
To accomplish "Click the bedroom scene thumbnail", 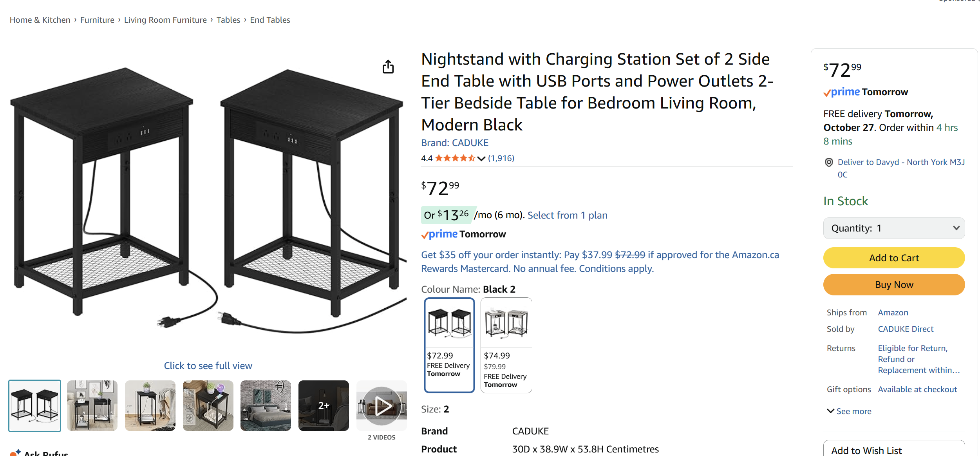I will [266, 406].
